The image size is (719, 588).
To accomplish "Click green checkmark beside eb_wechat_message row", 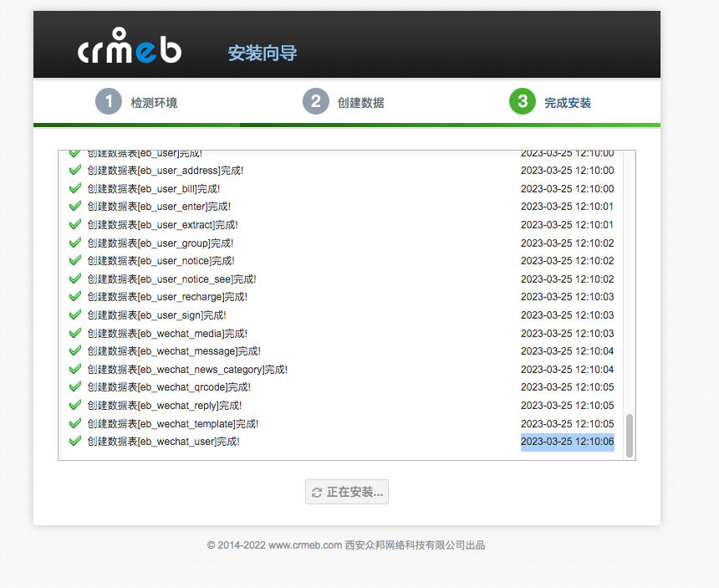I will (75, 350).
